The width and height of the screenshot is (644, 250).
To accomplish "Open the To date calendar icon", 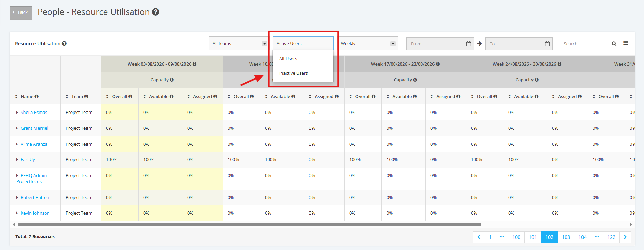I will coord(547,44).
